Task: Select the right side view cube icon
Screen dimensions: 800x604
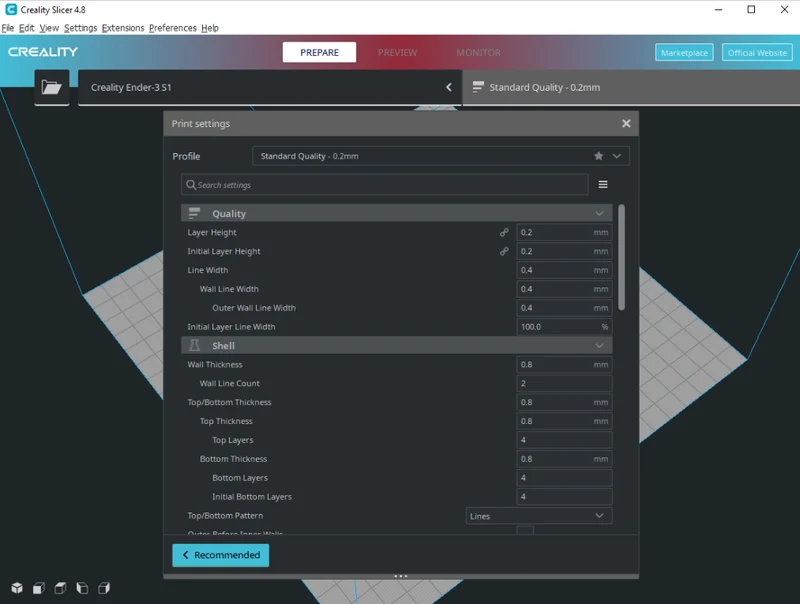Action: [104, 588]
